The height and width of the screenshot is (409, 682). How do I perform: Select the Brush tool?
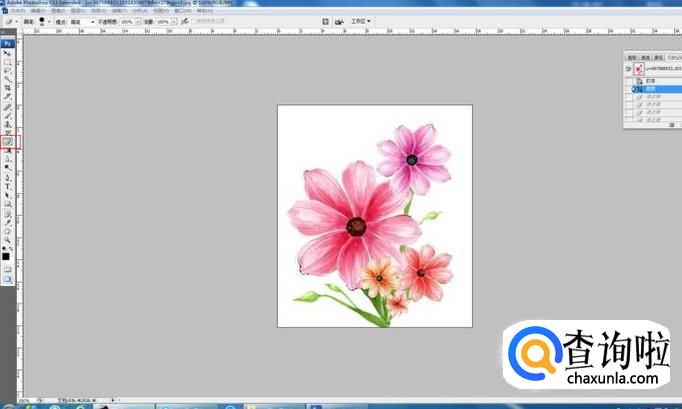tap(7, 115)
